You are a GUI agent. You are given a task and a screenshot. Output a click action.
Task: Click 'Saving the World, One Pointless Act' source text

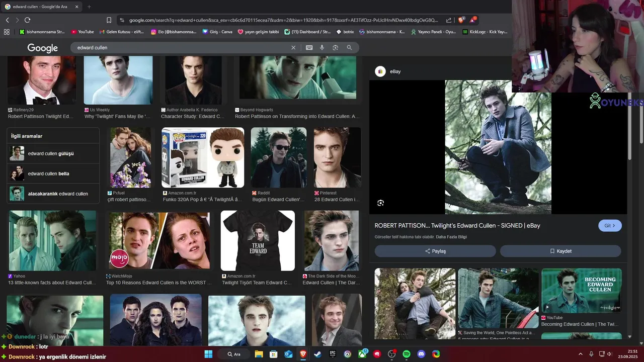[x=499, y=333]
